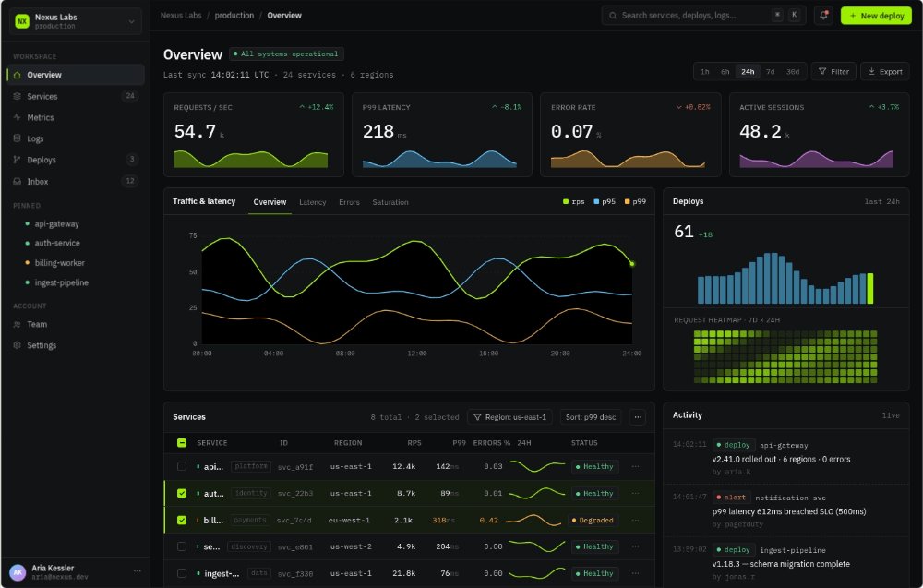
Task: Click the Nexus Labs NX logo icon
Action: [22, 21]
